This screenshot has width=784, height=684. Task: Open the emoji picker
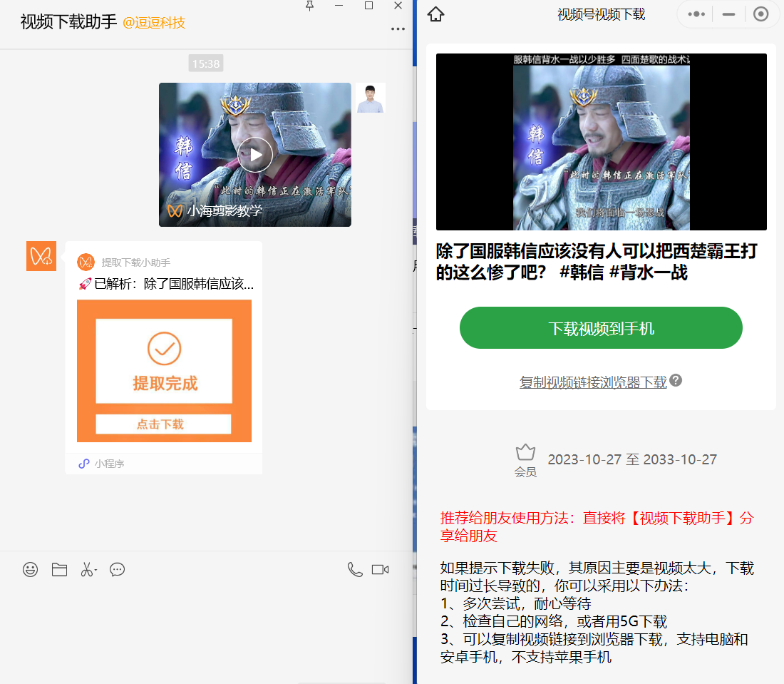(30, 569)
